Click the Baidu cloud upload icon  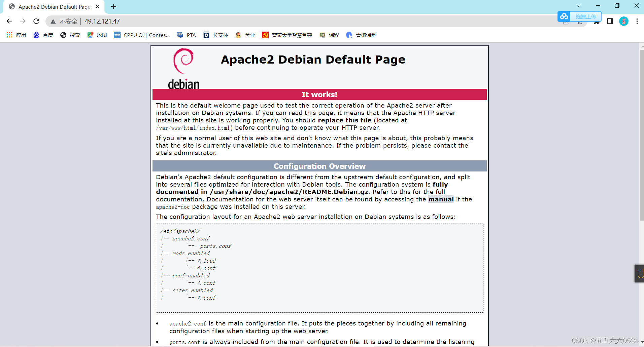coord(564,16)
